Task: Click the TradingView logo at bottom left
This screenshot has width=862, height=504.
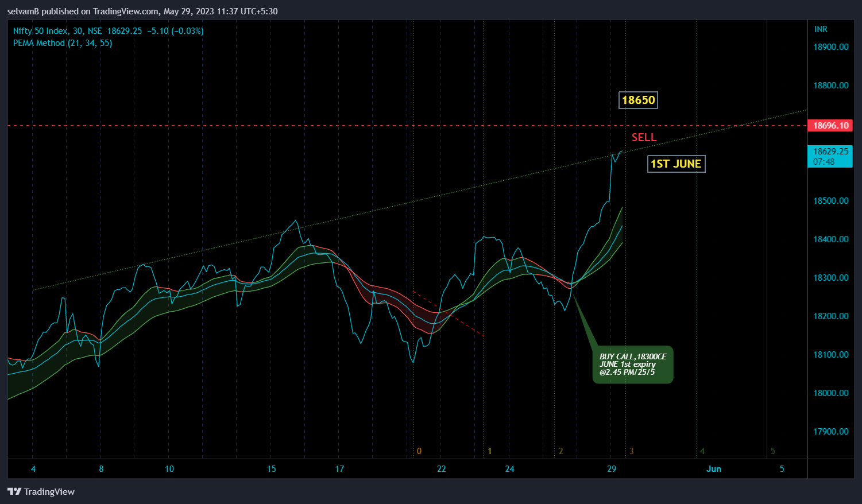Action: pos(41,491)
